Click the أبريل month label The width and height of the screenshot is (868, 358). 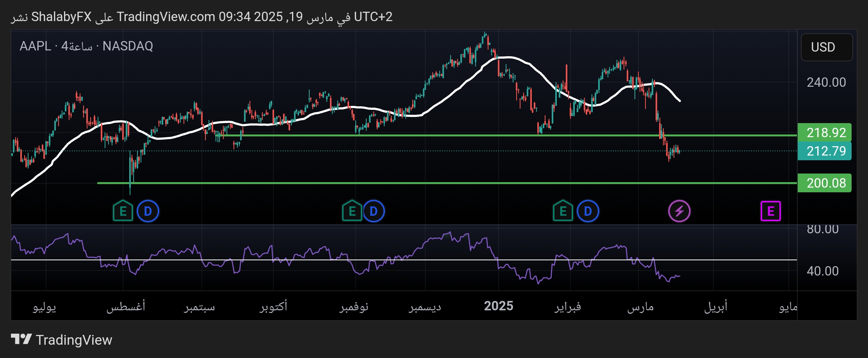tap(716, 306)
